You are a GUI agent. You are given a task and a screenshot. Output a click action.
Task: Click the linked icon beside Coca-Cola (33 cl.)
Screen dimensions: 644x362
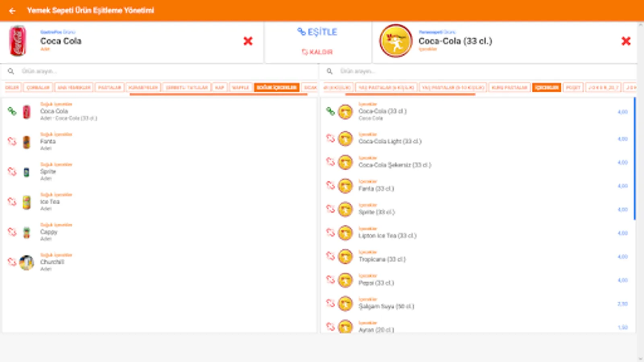pos(330,111)
